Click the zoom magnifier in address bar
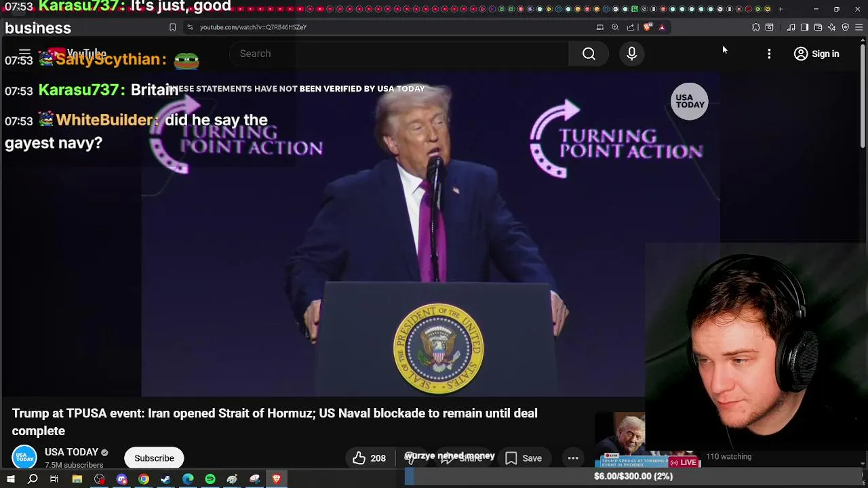 point(615,27)
